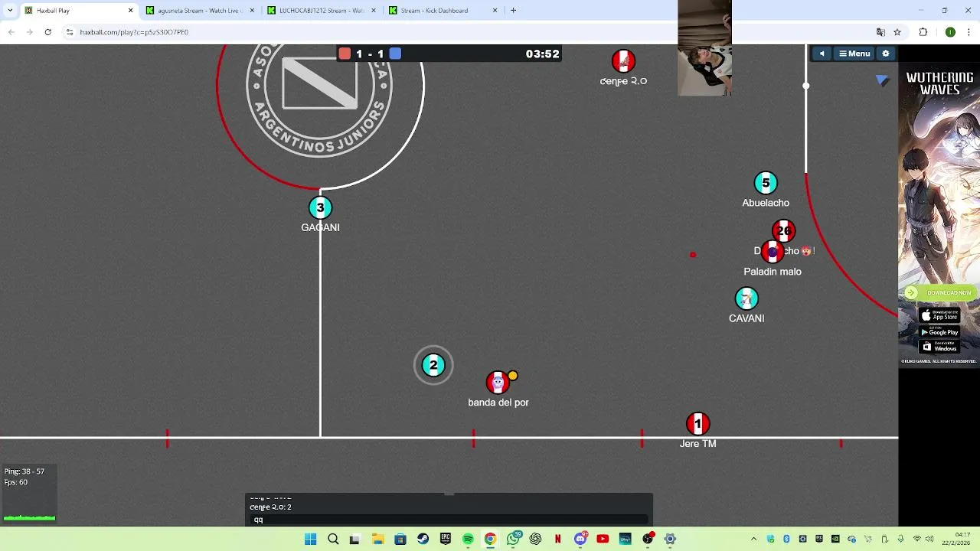Click the Windows badge in ad
Viewport: 980px width, 551px height.
[x=939, y=347]
